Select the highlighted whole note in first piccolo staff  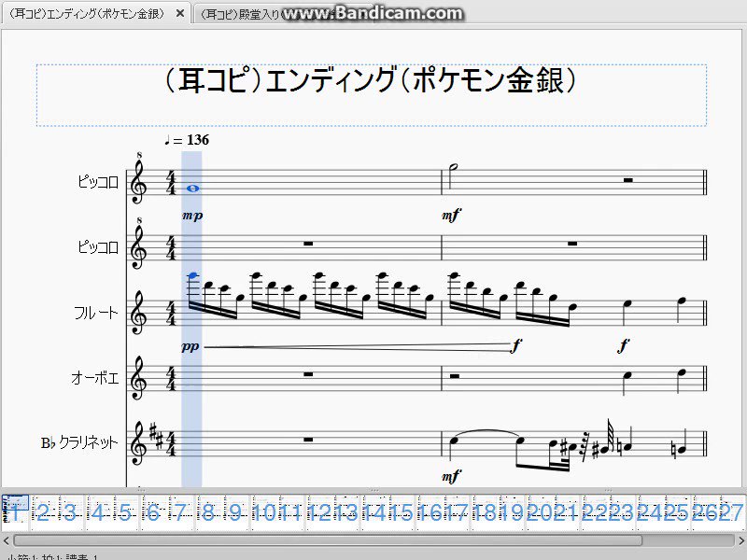click(192, 189)
